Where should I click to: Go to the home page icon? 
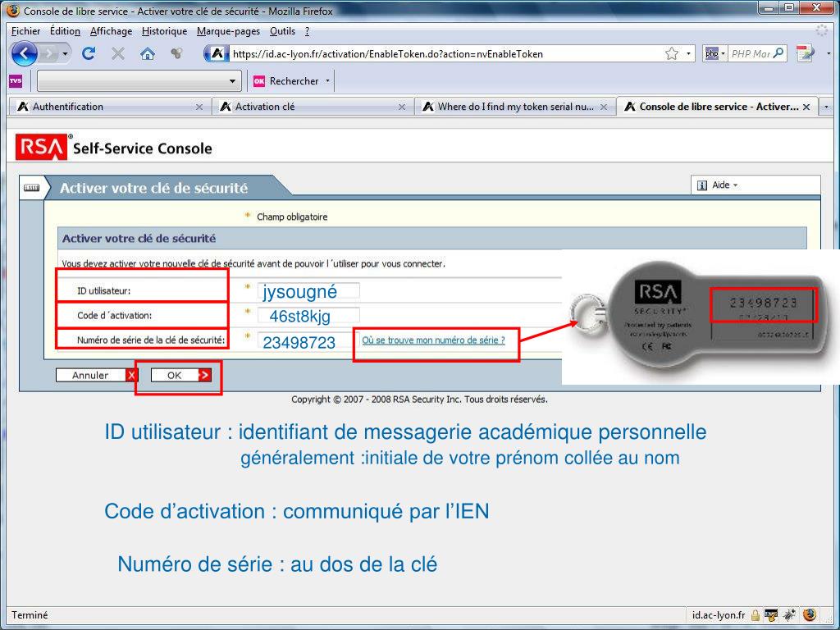point(148,53)
